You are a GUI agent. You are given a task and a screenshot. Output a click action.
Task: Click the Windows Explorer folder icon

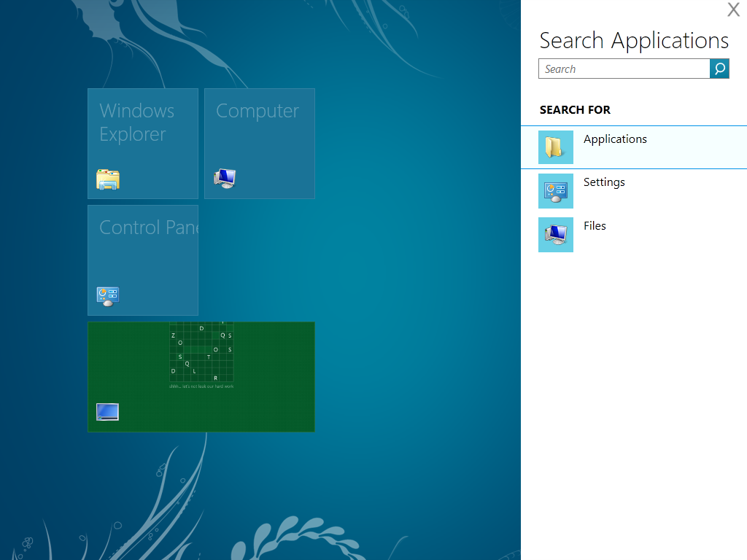coord(108,179)
